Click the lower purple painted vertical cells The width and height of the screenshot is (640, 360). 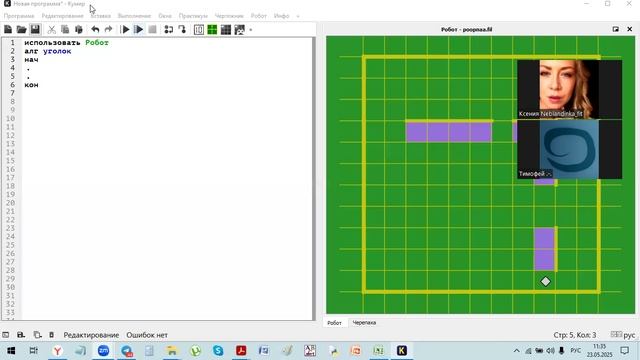coord(544,249)
